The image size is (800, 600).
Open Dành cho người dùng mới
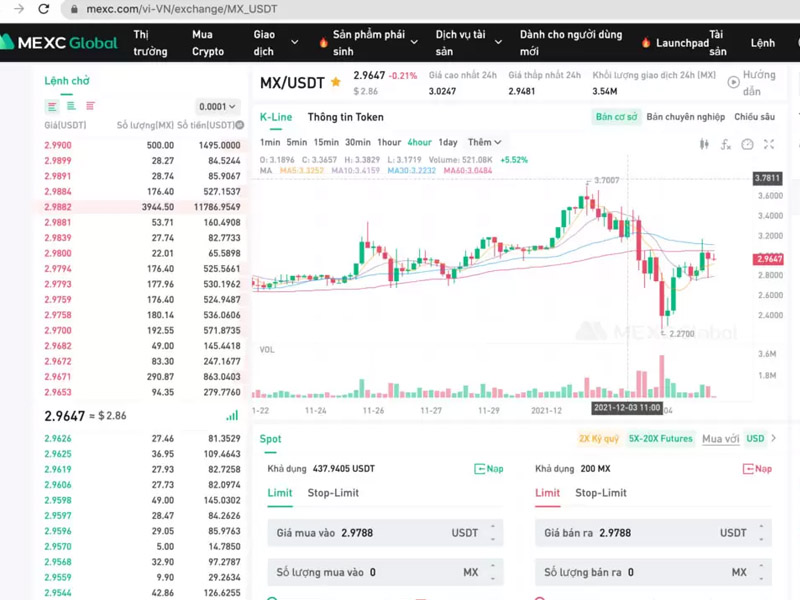tap(570, 43)
